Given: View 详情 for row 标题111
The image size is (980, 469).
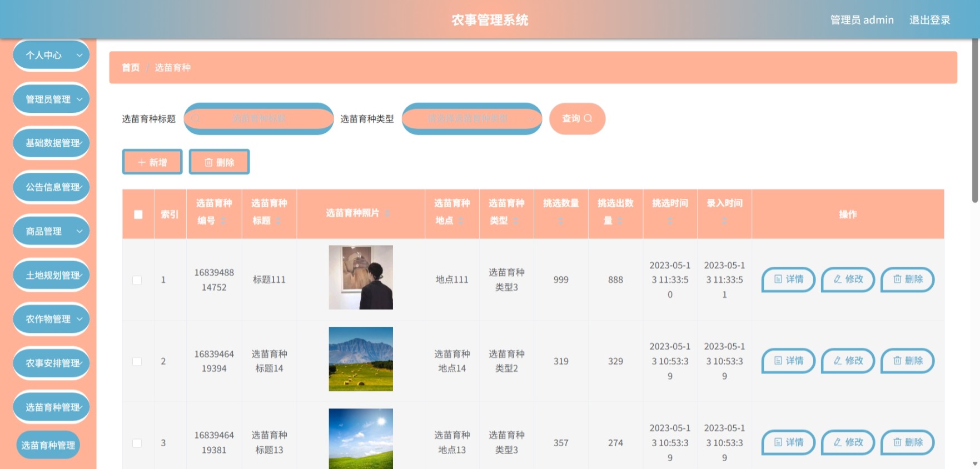Looking at the screenshot, I should (x=788, y=279).
